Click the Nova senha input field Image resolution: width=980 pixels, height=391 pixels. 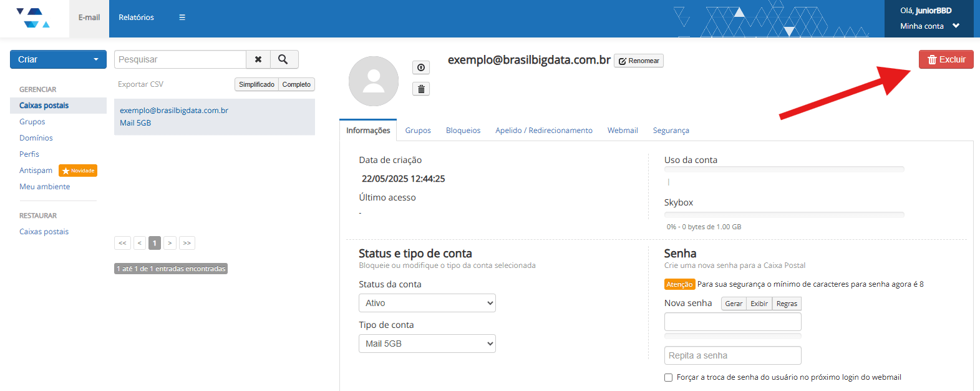click(732, 322)
